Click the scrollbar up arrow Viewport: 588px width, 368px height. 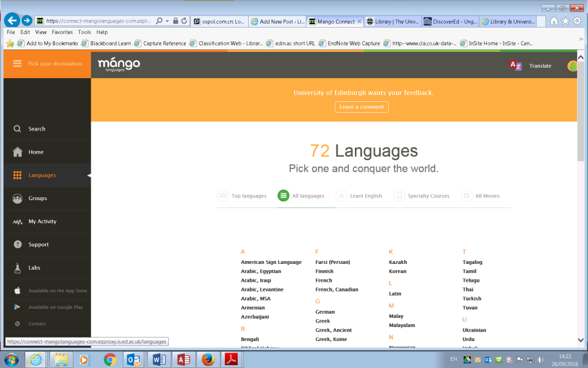tap(580, 56)
